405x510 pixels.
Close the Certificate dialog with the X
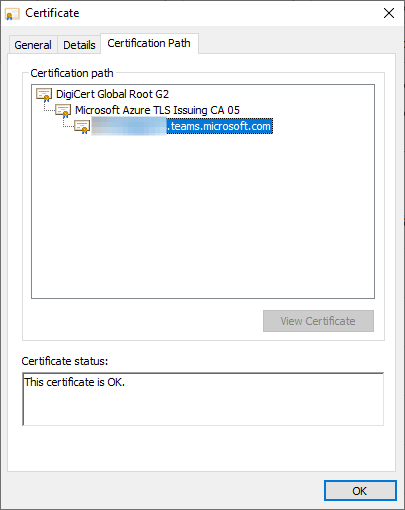(x=389, y=13)
